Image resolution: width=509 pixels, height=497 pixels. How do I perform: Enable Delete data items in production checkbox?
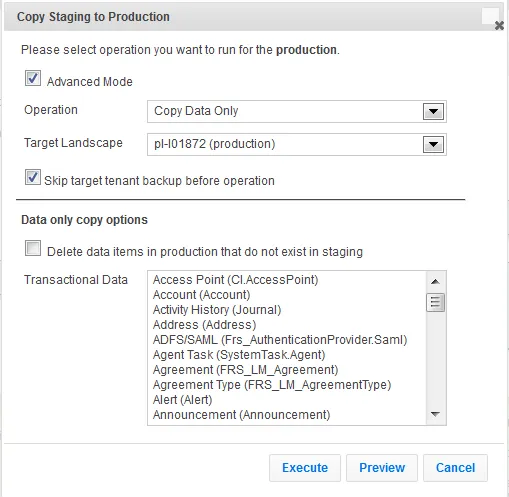(x=33, y=248)
